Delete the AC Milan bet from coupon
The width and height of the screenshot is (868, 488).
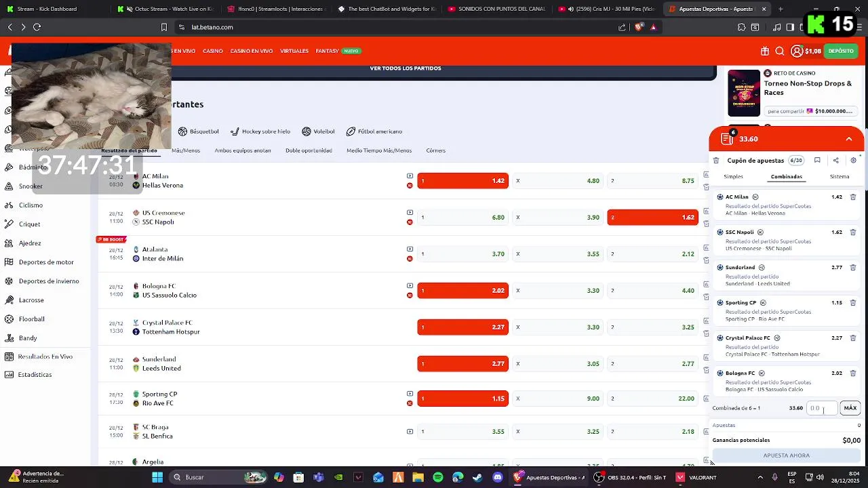click(x=853, y=197)
